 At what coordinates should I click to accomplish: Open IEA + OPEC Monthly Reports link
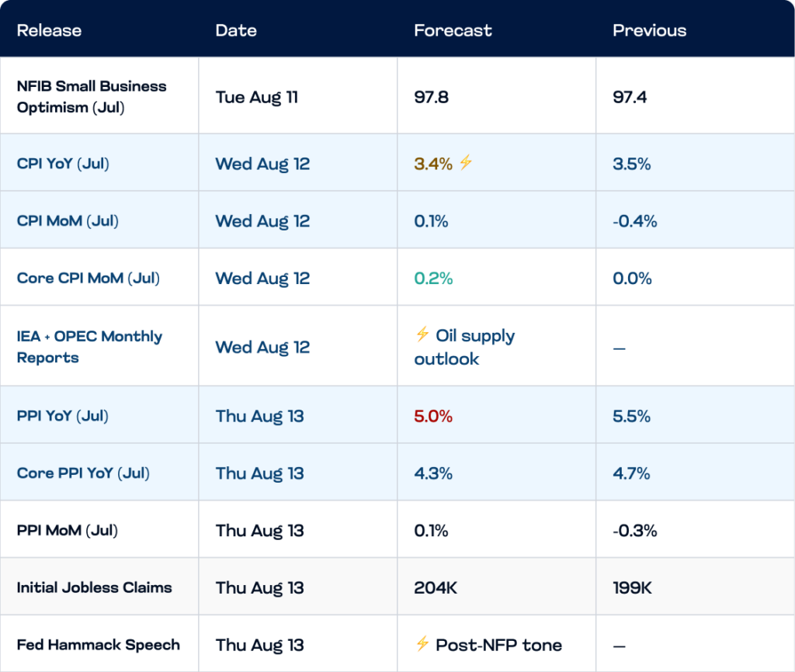[89, 347]
